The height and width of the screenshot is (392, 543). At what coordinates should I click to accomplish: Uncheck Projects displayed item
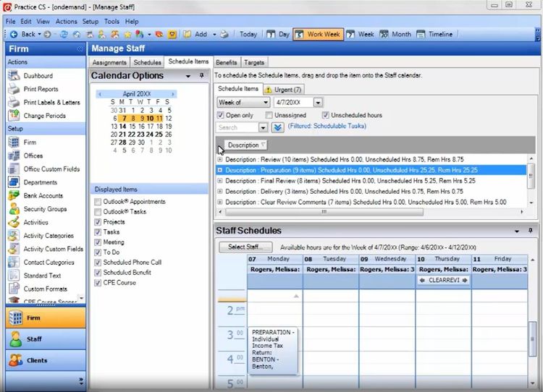pos(98,222)
